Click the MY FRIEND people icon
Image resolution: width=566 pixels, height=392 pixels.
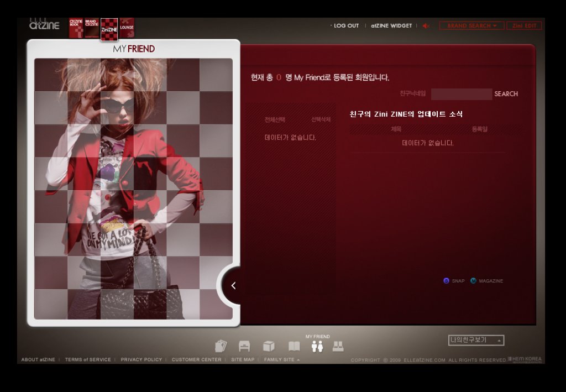[x=317, y=347]
